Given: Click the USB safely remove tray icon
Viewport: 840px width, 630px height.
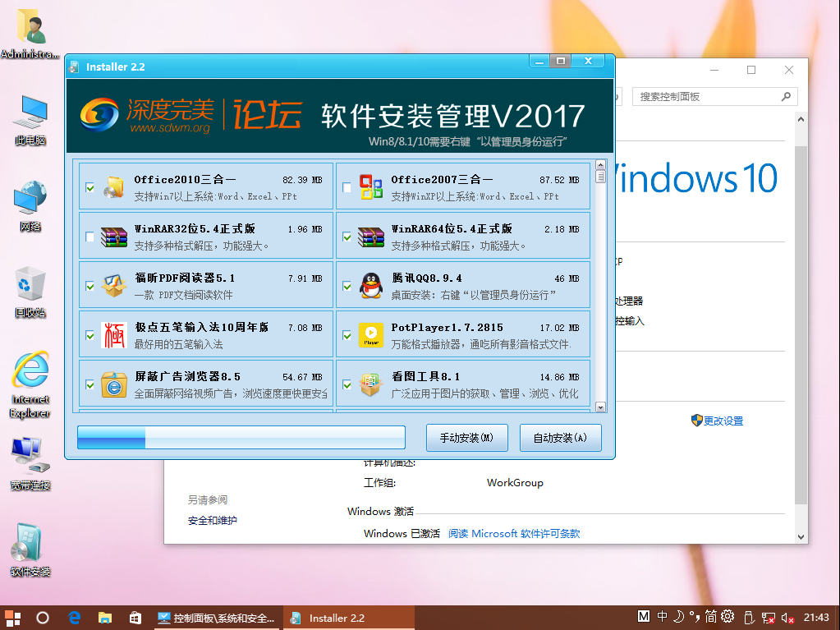Looking at the screenshot, I should 750,619.
